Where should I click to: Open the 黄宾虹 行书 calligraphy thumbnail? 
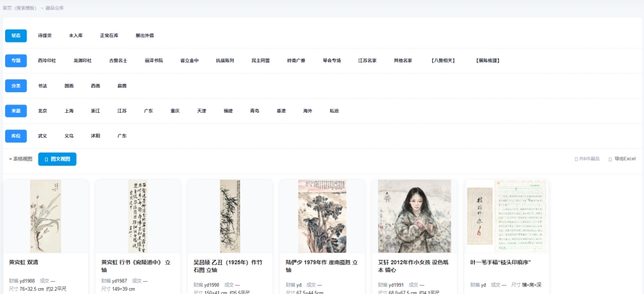138,216
